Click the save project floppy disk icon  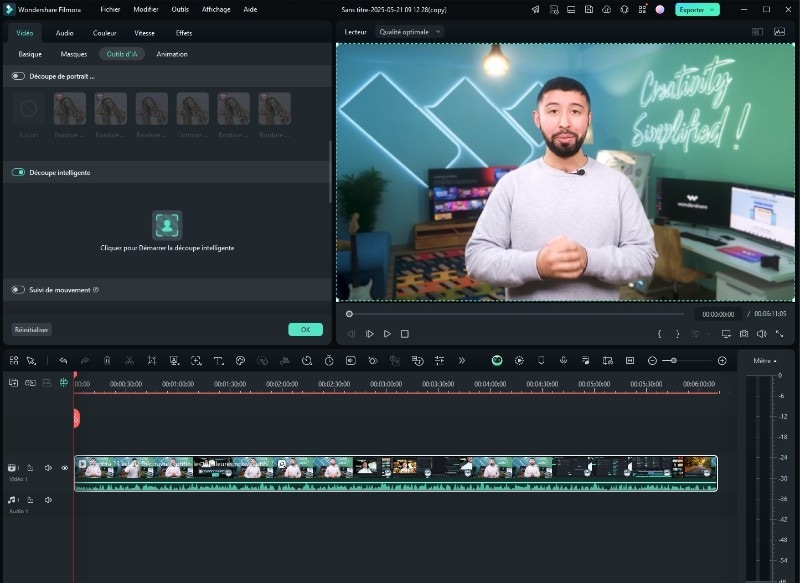click(589, 9)
